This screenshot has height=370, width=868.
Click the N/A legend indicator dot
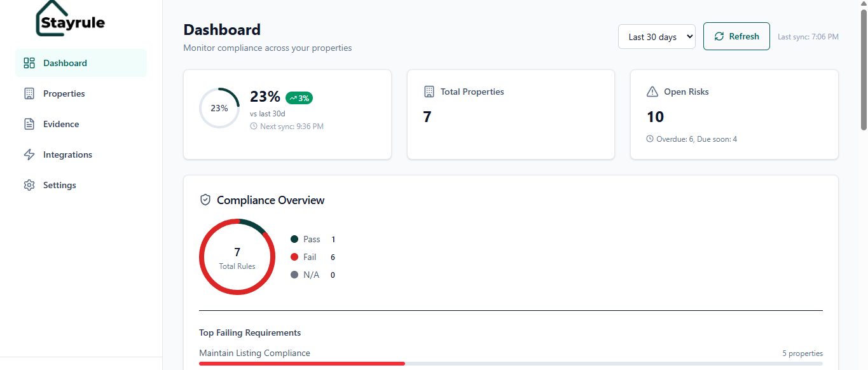click(293, 275)
